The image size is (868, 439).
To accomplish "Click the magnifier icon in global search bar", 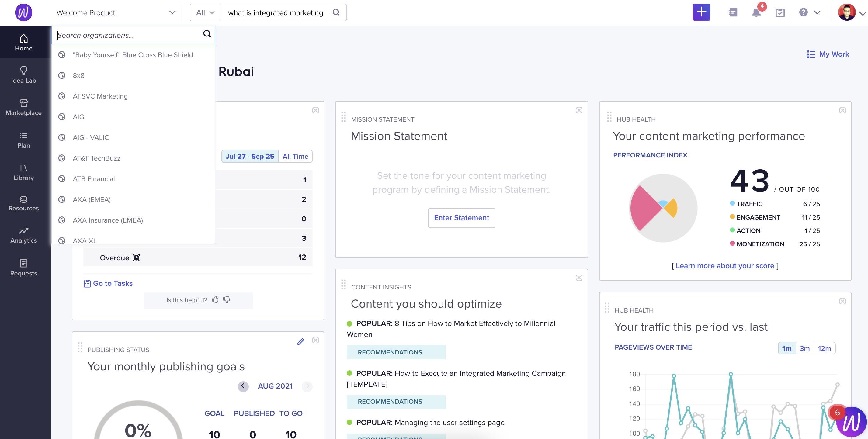I will (x=336, y=12).
